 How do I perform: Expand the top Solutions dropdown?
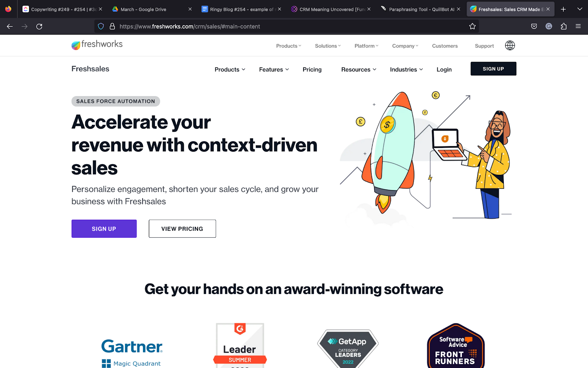click(328, 46)
